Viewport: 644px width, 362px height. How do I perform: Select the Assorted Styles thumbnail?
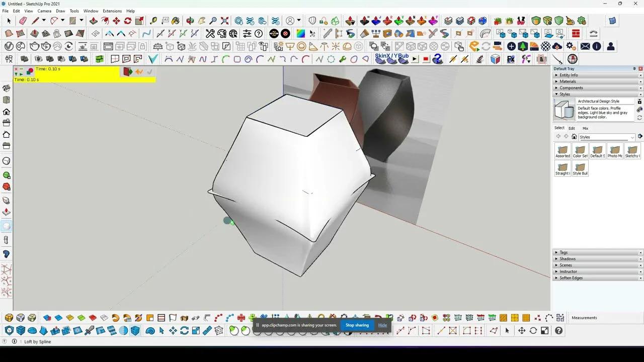click(562, 151)
